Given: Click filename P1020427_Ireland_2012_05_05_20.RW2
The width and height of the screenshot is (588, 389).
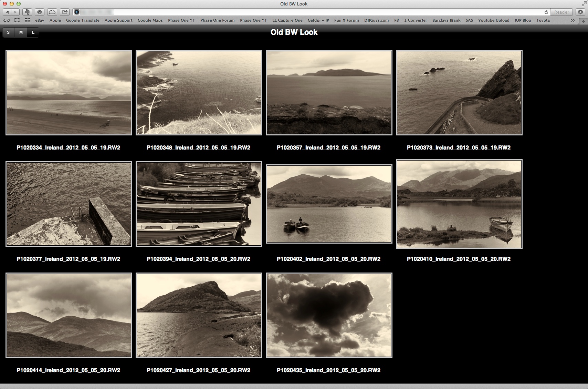Looking at the screenshot, I should click(x=199, y=370).
